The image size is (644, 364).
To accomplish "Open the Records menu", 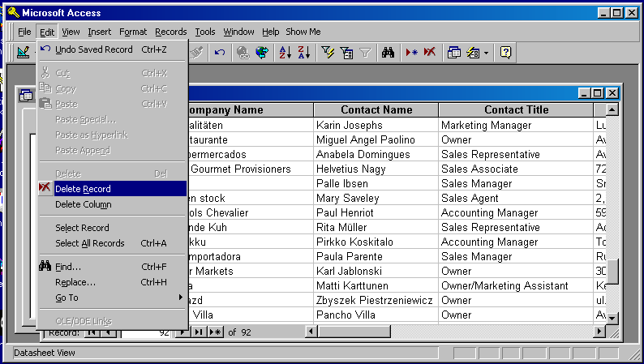I will pyautogui.click(x=170, y=32).
